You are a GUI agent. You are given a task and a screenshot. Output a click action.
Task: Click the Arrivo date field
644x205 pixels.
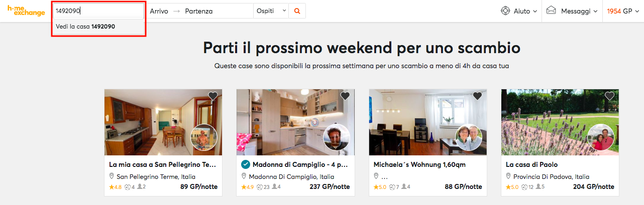coord(159,11)
